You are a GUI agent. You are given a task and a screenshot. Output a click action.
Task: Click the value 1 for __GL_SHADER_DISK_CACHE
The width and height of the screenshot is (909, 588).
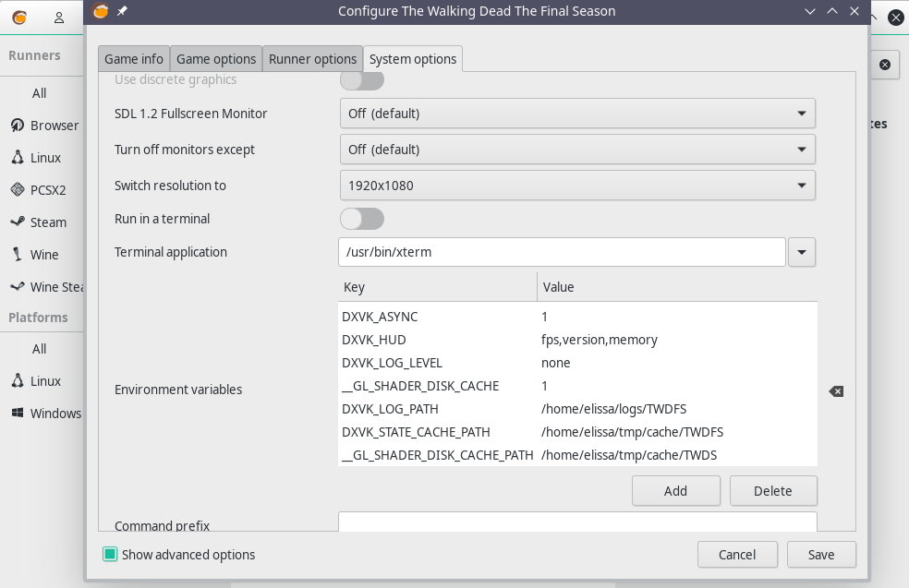(544, 387)
